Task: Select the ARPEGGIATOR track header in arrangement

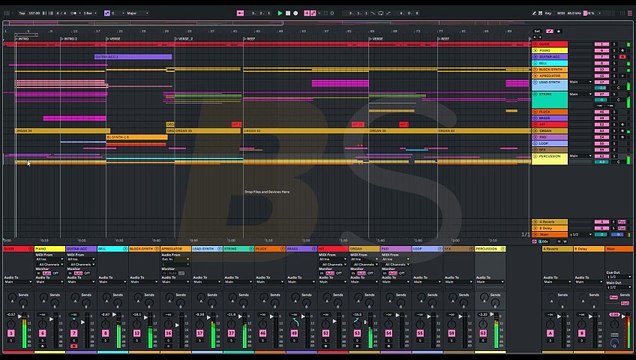Action: (x=550, y=76)
